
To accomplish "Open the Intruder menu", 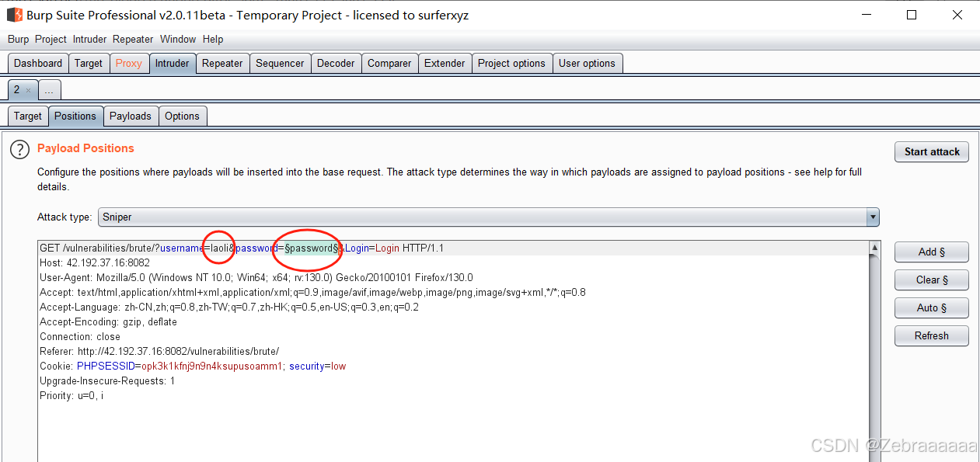I will pos(90,39).
